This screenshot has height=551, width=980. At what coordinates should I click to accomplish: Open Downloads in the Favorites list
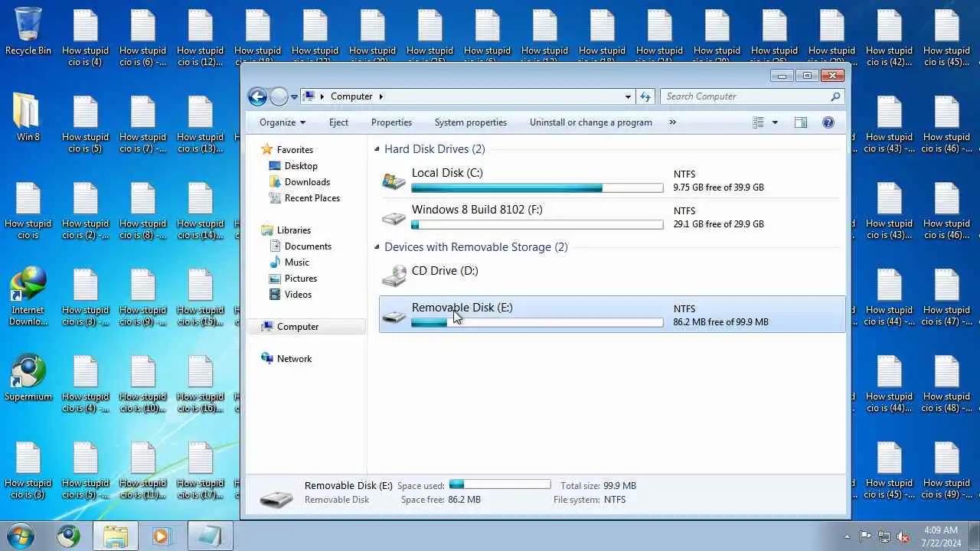(307, 182)
